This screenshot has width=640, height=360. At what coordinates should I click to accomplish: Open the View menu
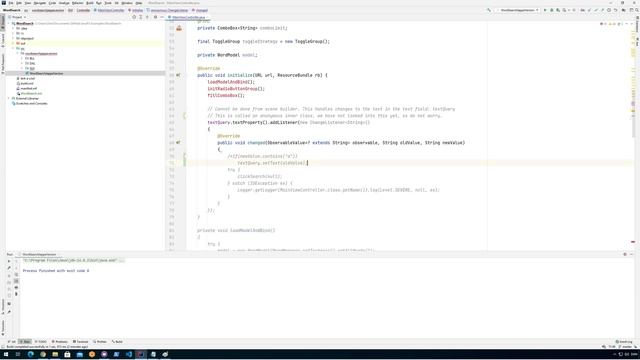[x=28, y=3]
